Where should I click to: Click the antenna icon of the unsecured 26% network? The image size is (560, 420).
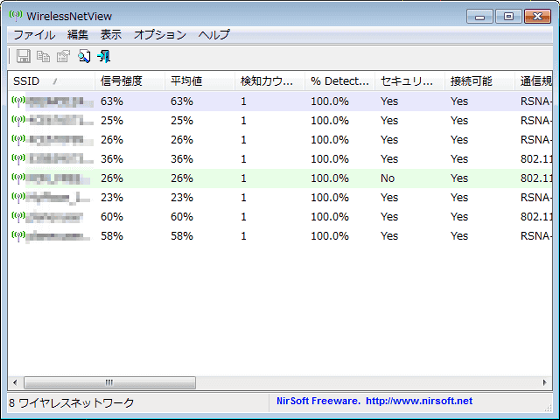[x=18, y=178]
